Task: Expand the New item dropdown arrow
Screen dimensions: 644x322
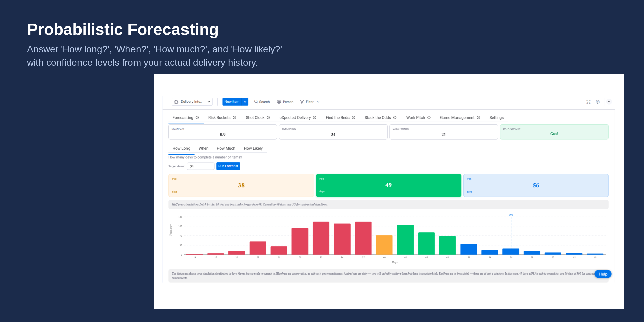Action: pyautogui.click(x=245, y=102)
